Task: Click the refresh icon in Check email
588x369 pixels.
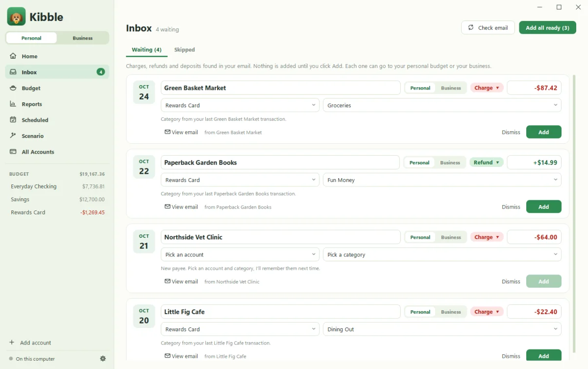Action: click(x=471, y=27)
